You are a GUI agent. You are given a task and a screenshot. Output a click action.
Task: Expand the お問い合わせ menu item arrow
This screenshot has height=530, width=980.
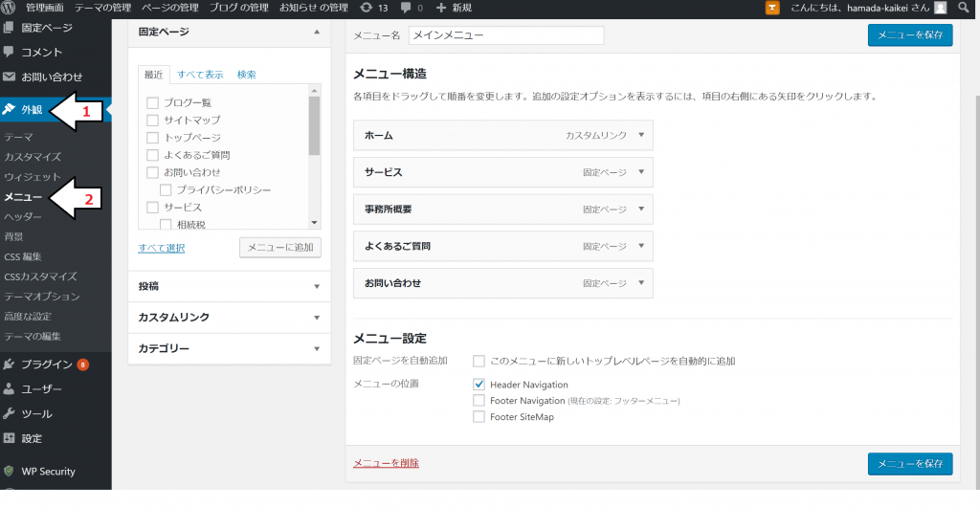click(x=641, y=282)
